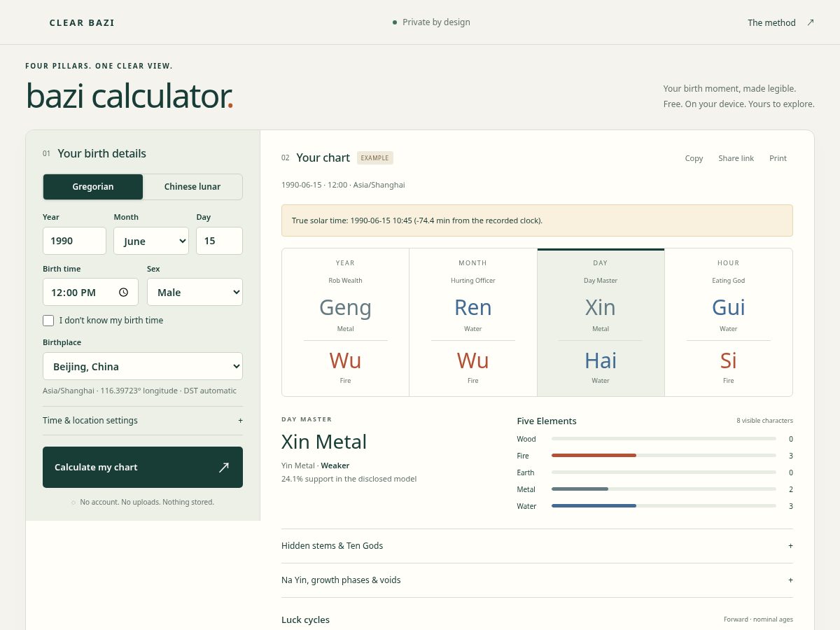Click the arrow icon on Calculate my chart
Viewport: 840px width, 630px height.
click(x=223, y=467)
